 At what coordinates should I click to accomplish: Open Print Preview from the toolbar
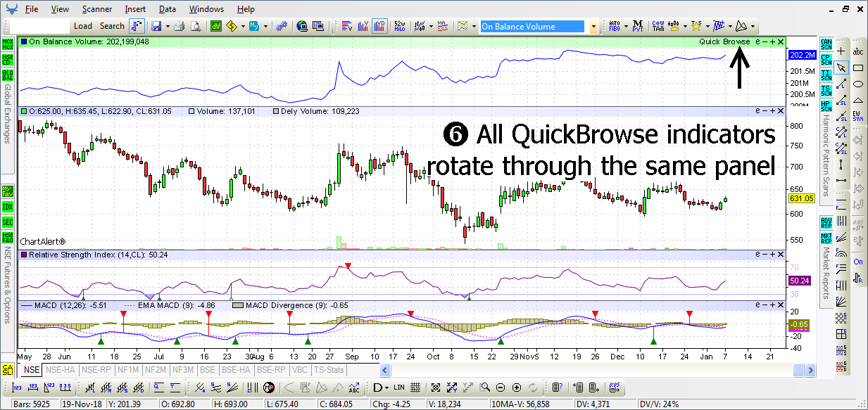click(195, 26)
